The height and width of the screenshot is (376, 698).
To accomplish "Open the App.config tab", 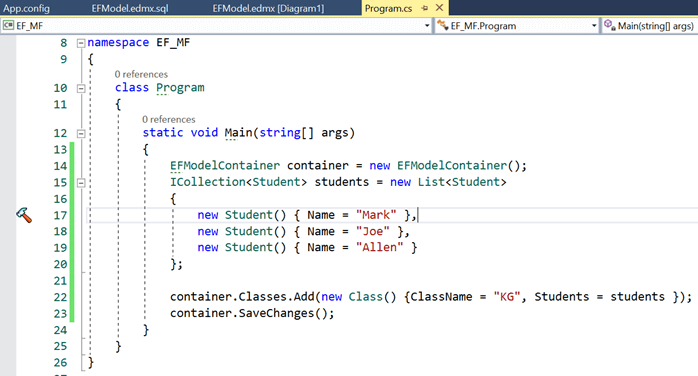I will click(26, 8).
